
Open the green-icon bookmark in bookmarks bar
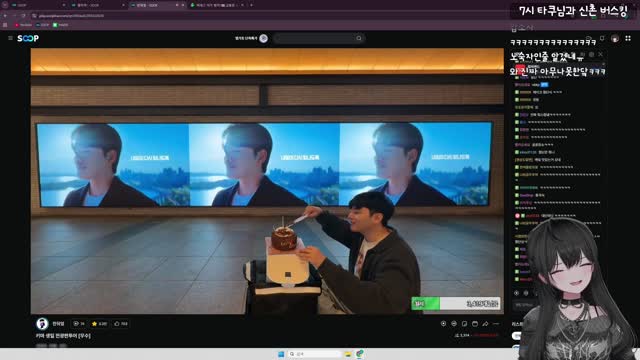tap(61, 25)
